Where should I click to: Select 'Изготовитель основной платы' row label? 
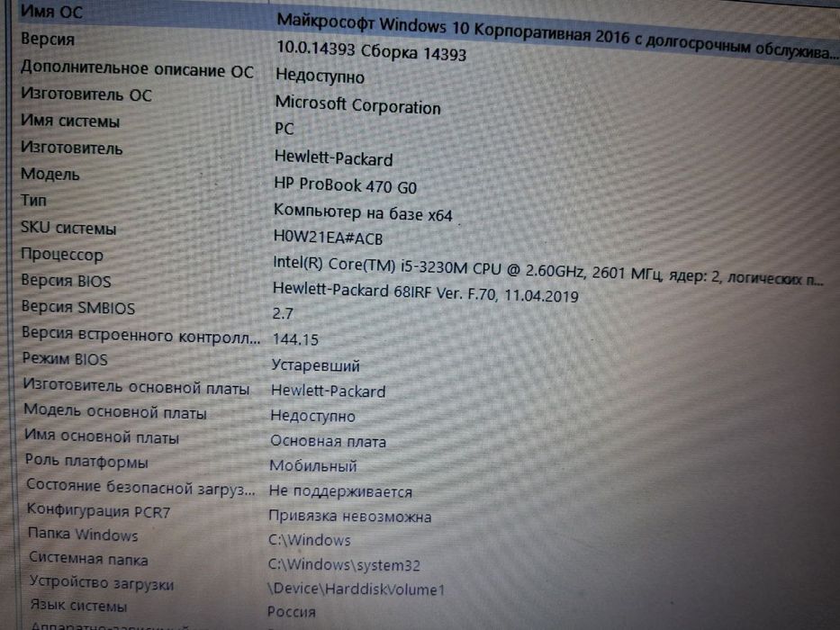[136, 387]
